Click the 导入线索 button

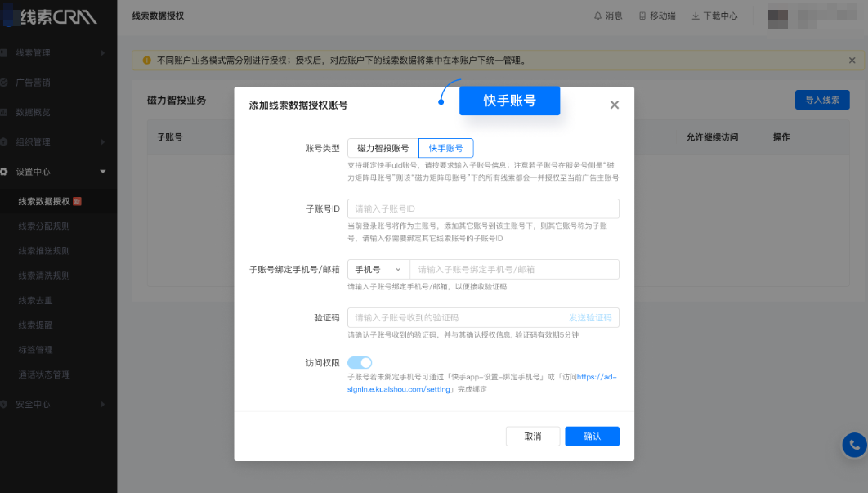tap(822, 100)
